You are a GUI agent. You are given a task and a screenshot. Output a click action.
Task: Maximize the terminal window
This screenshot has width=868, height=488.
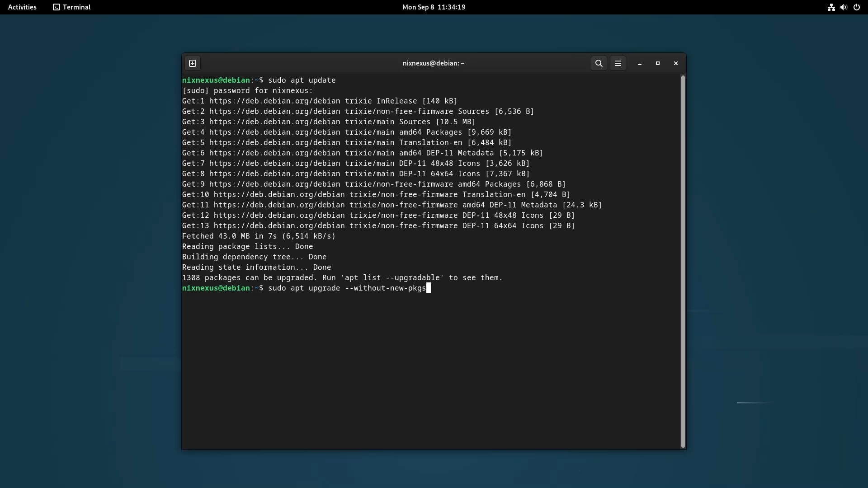[658, 63]
